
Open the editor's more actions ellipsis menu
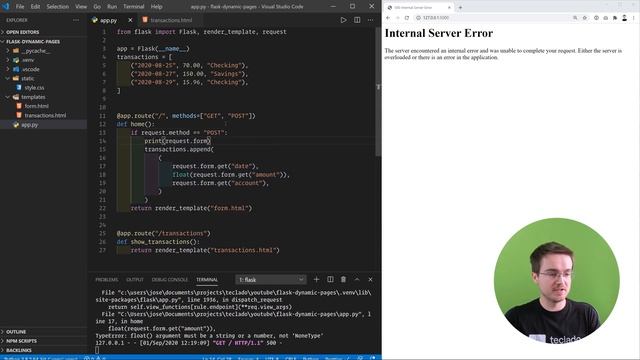point(370,20)
